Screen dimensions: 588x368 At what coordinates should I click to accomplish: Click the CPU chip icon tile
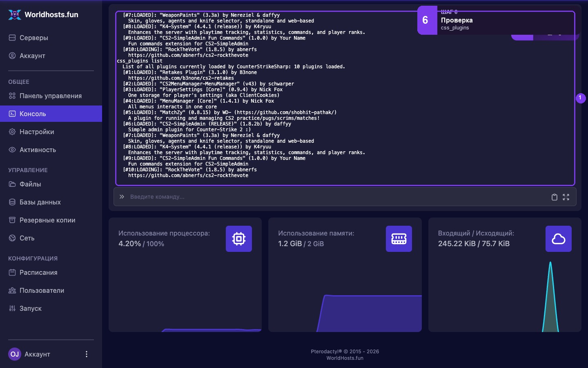tap(239, 239)
